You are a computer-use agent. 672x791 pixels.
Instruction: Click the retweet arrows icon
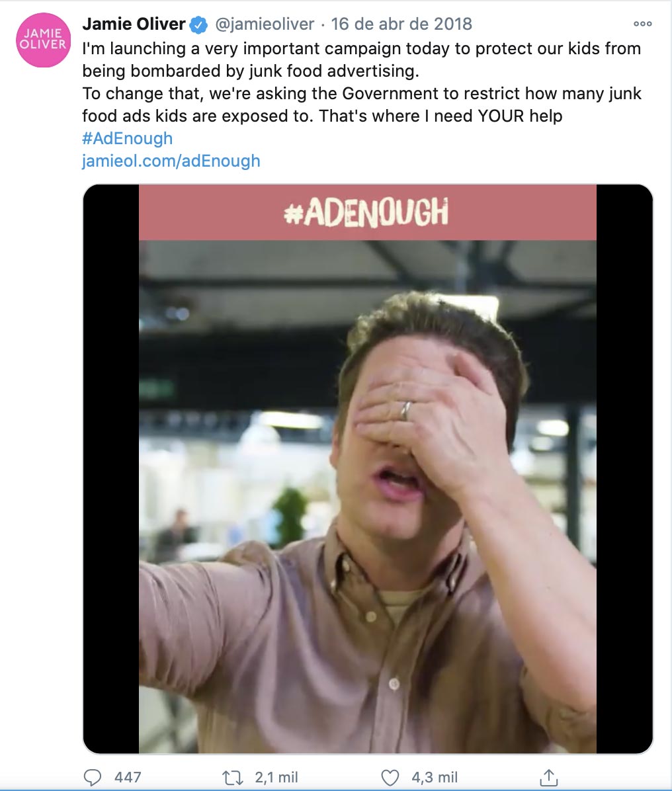(x=233, y=777)
